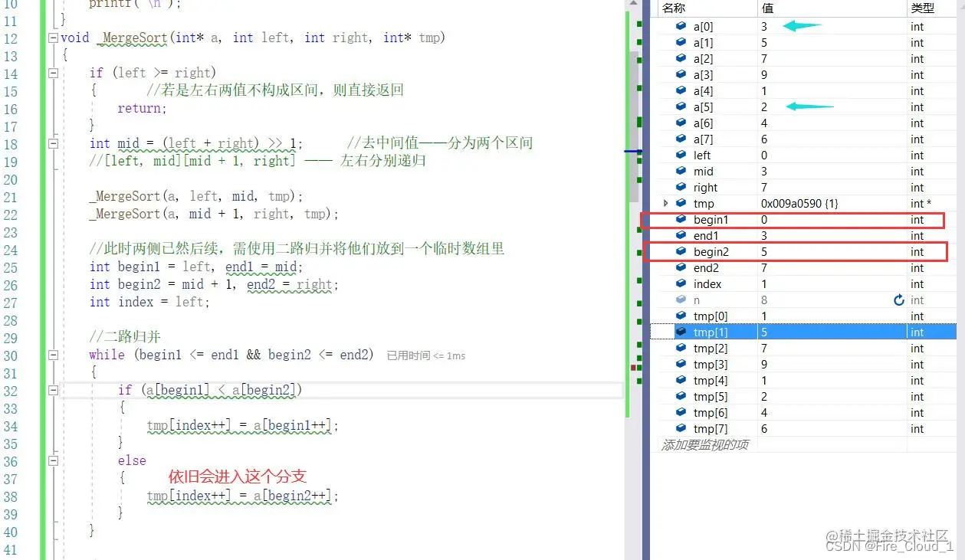Click the variable icon for left

pos(681,155)
